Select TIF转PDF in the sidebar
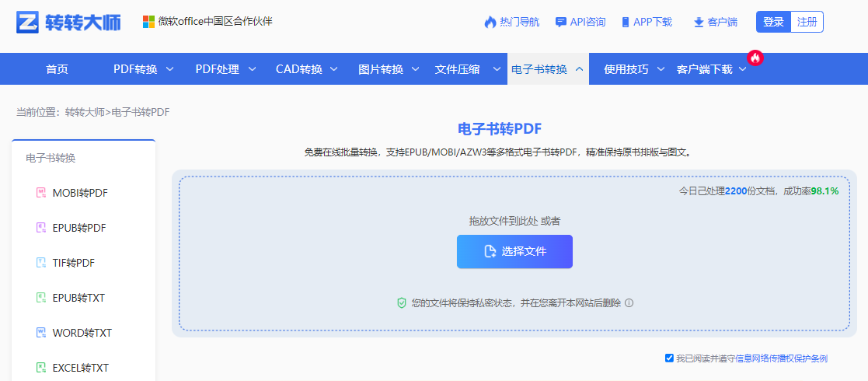This screenshot has height=381, width=868. pos(74,263)
